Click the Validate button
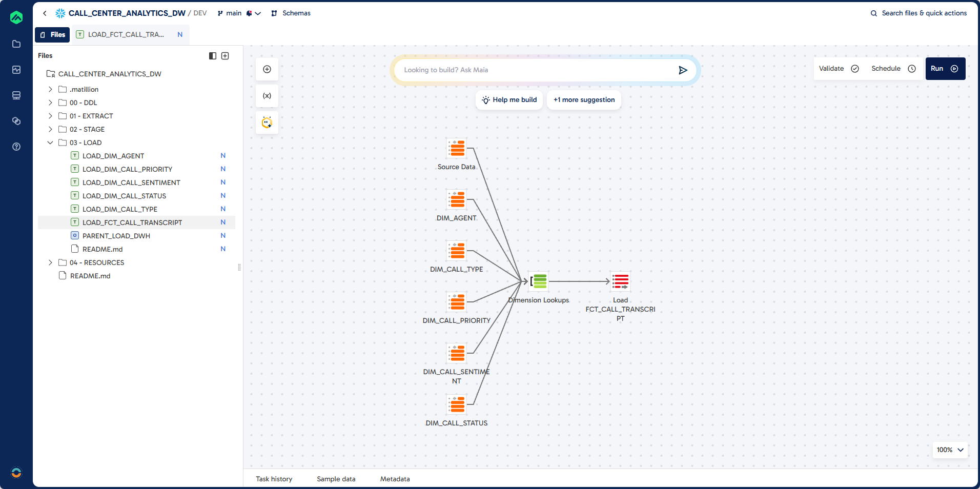Image resolution: width=980 pixels, height=489 pixels. click(x=838, y=69)
